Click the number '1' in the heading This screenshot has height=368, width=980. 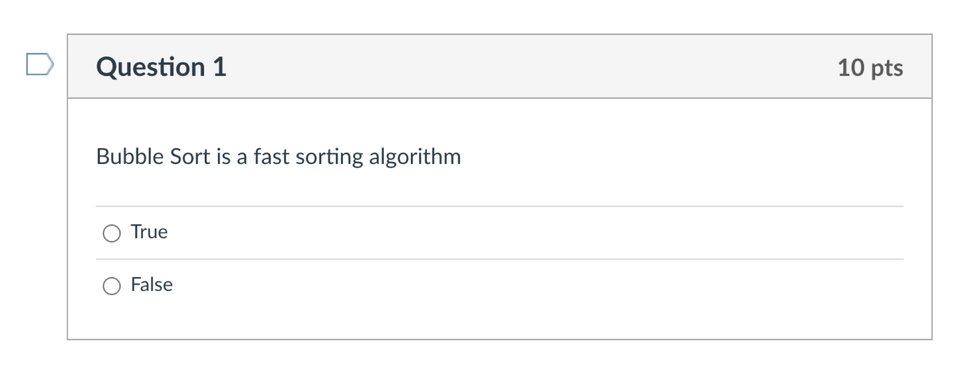[x=220, y=67]
